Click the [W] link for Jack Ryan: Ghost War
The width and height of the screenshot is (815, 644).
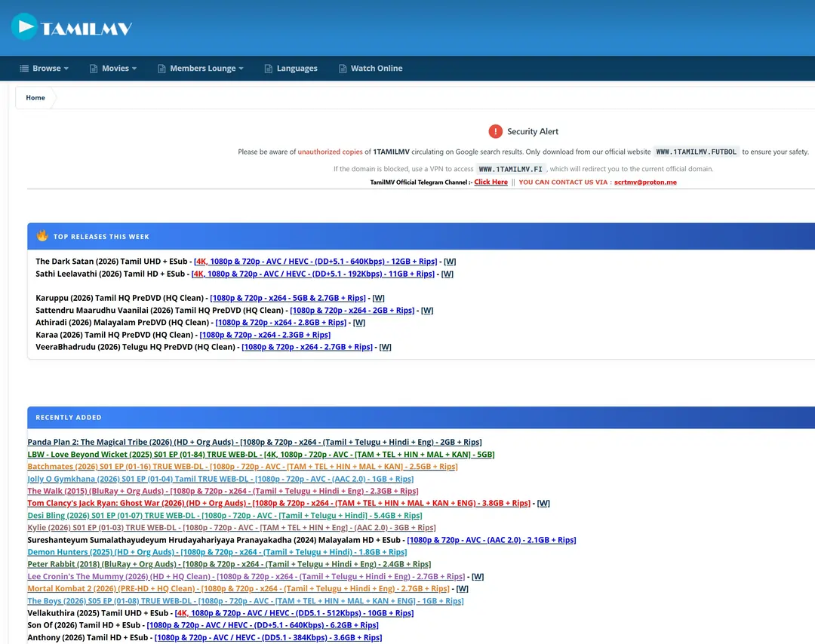[543, 503]
